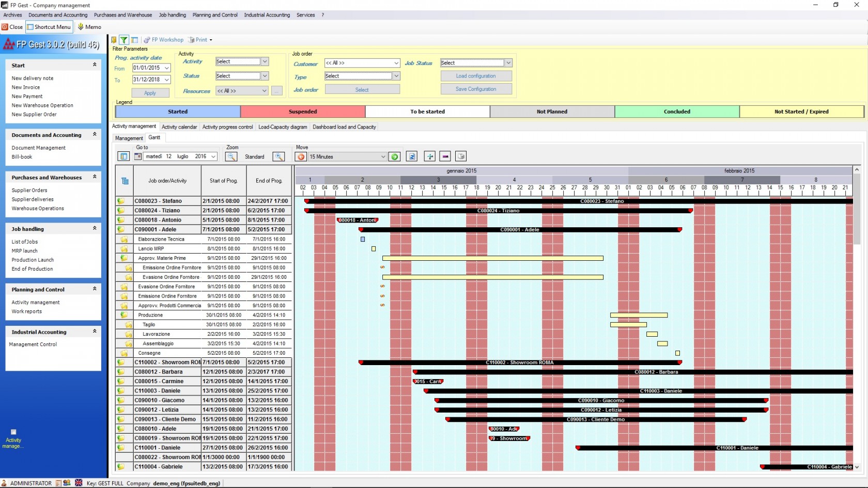Open the To date dropdown
This screenshot has width=868, height=488.
click(167, 80)
